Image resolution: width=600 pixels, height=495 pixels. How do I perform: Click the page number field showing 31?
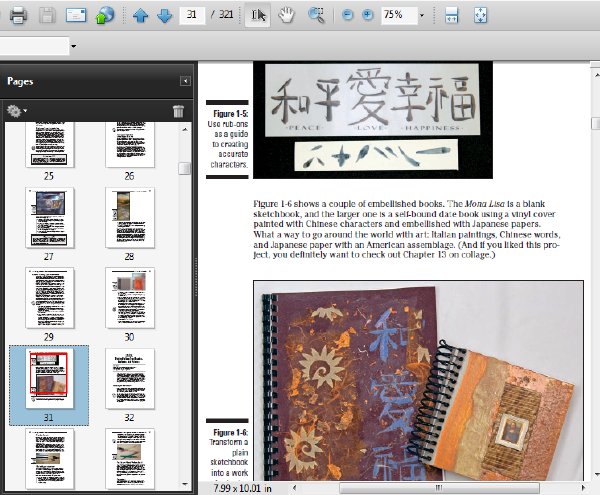(x=192, y=15)
